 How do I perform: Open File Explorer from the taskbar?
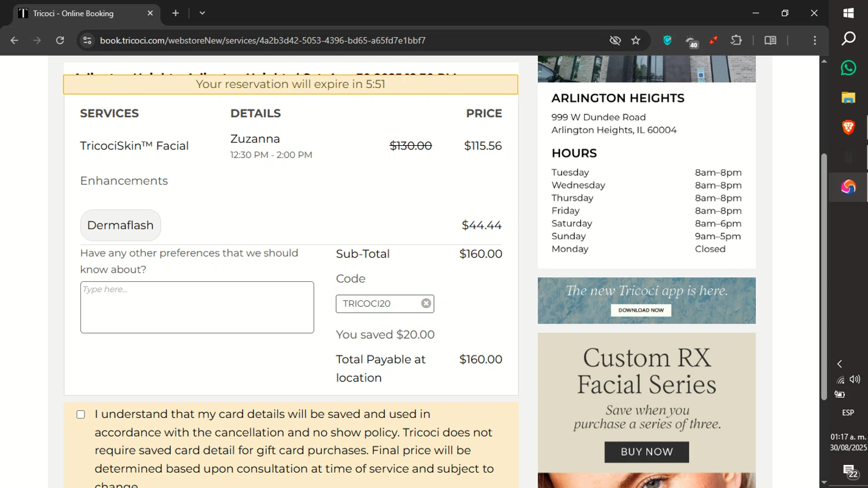click(x=848, y=98)
